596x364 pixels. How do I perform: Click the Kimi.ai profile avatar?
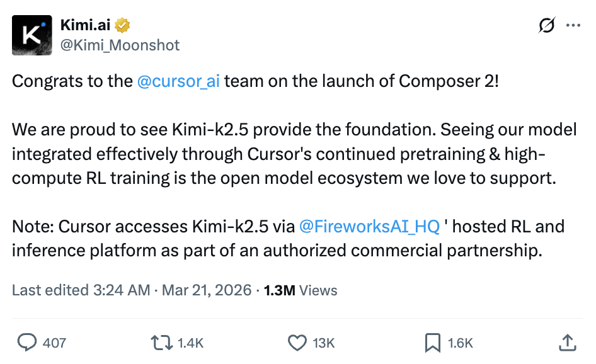32,35
